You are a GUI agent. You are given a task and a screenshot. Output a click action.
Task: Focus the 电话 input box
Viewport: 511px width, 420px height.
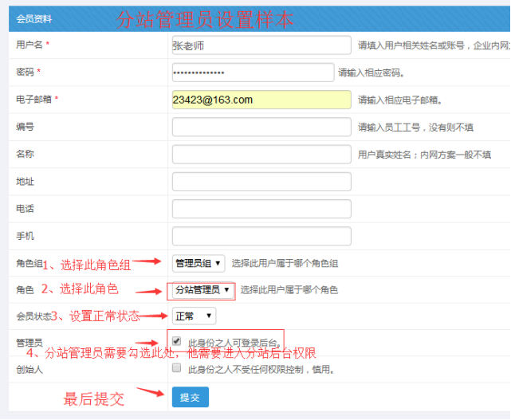pyautogui.click(x=261, y=209)
